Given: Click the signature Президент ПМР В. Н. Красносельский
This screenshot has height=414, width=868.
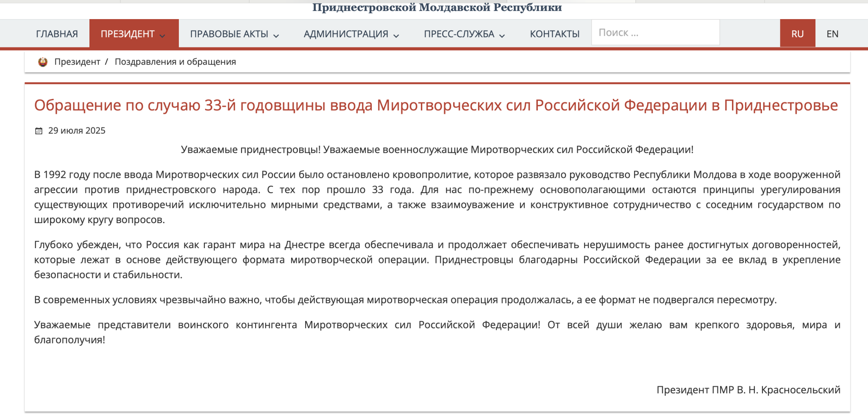Looking at the screenshot, I should click(748, 390).
